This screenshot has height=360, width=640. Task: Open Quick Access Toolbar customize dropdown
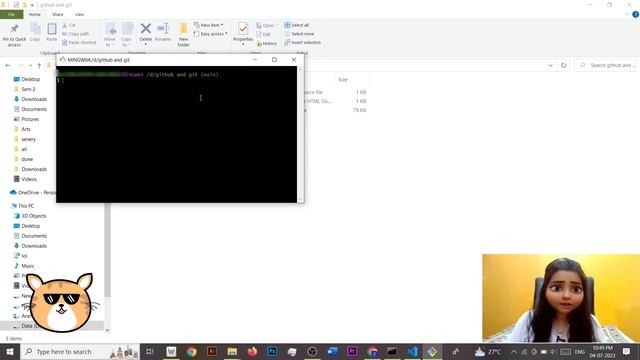pyautogui.click(x=32, y=5)
